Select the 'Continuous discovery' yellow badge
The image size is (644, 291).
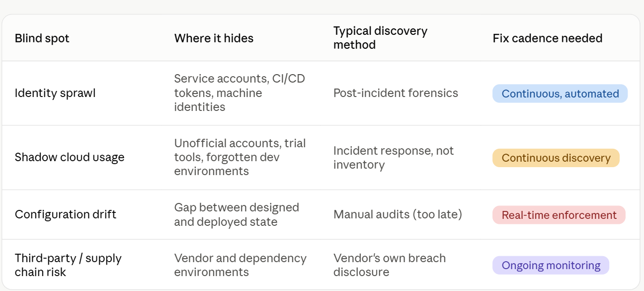pos(556,158)
